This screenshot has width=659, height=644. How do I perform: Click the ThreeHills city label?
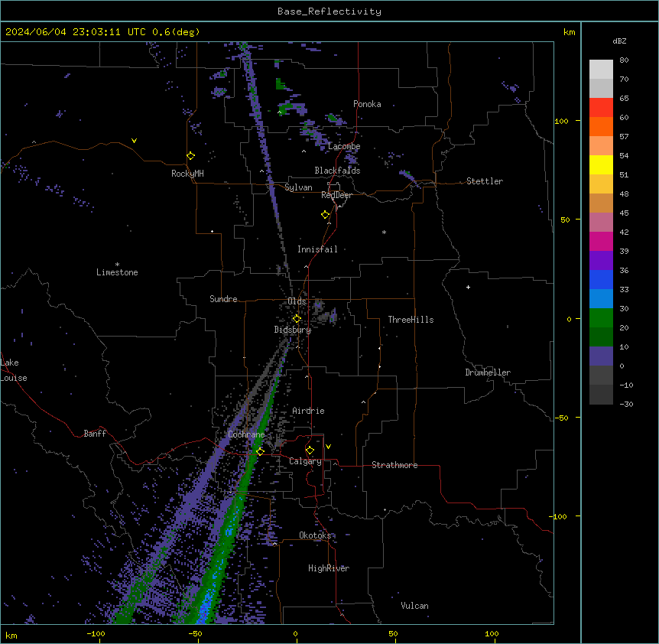411,320
